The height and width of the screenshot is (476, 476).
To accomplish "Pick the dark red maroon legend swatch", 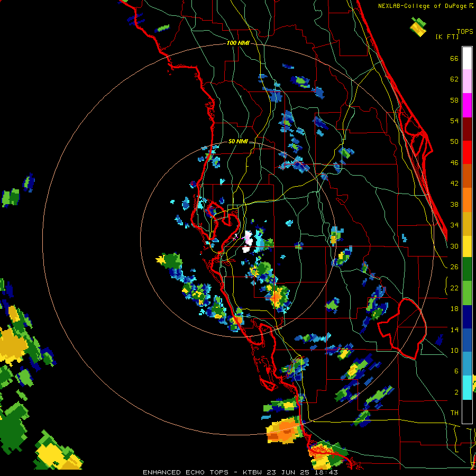I will coord(467,129).
